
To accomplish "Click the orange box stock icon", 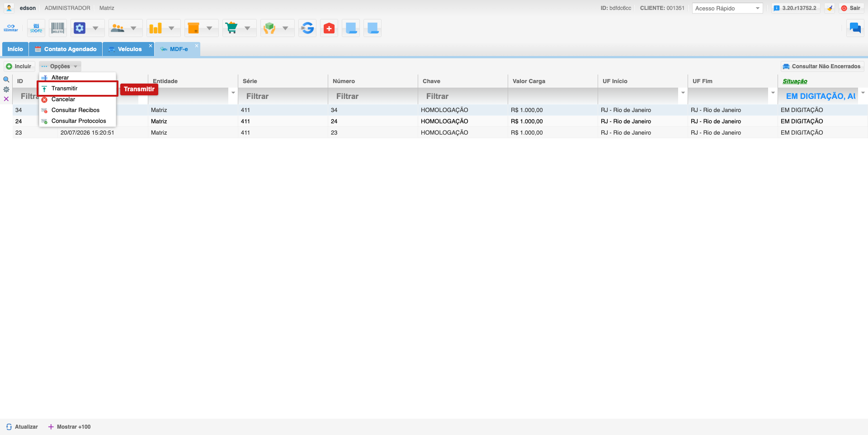I will point(193,28).
